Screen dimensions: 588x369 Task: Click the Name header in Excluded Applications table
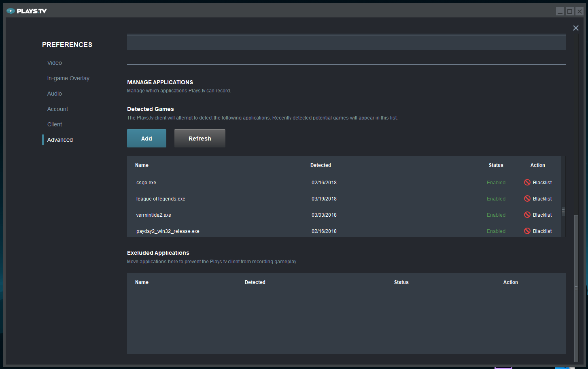pyautogui.click(x=142, y=282)
